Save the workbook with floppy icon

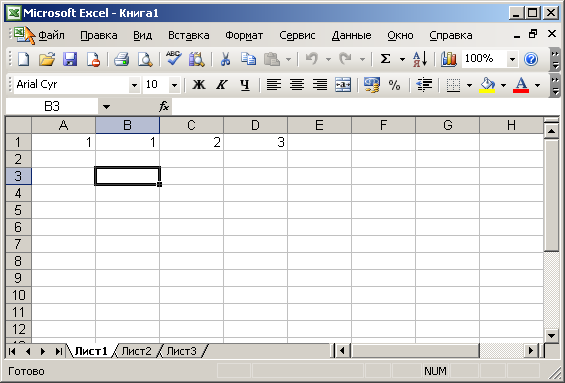pos(70,59)
